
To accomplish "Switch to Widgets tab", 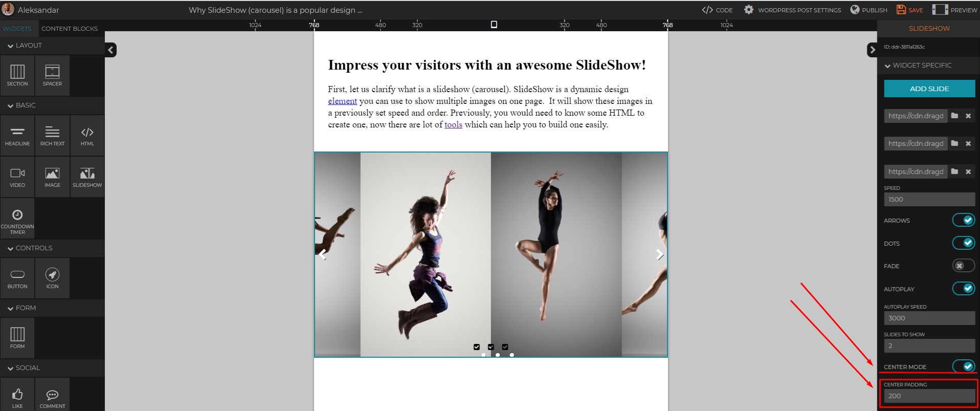I will (17, 29).
